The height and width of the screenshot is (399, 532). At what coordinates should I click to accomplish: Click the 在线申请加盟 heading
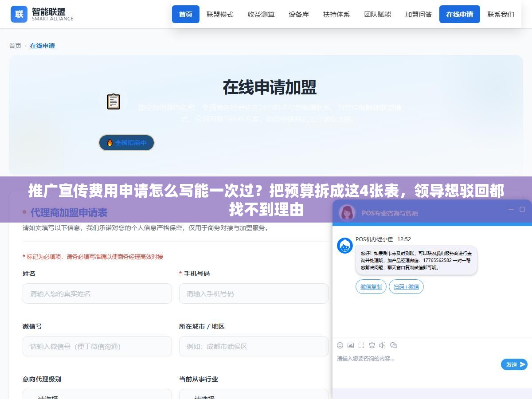[270, 87]
